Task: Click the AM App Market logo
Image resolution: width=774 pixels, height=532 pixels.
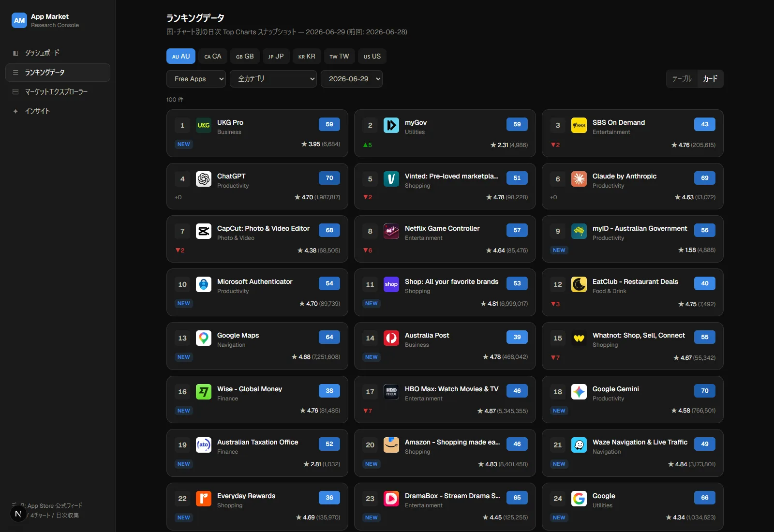Action: [19, 20]
